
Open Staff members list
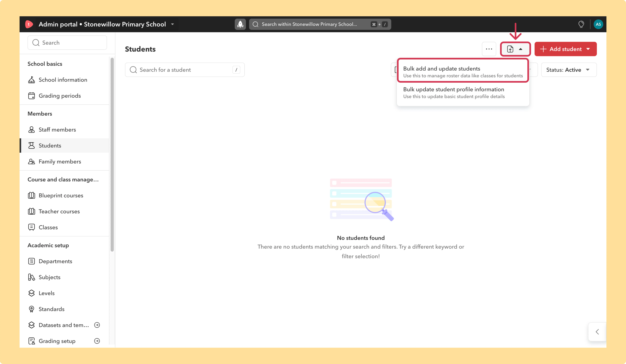click(x=64, y=129)
